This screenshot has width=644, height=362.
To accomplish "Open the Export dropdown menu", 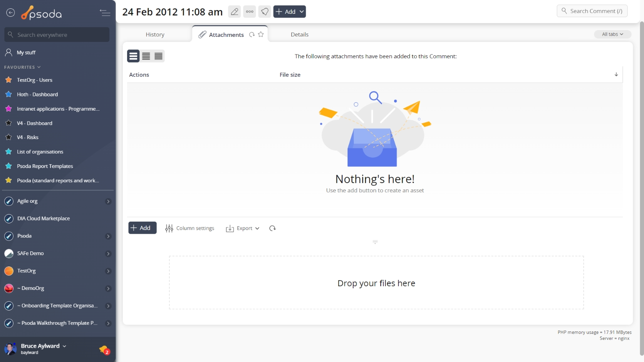I will (243, 228).
